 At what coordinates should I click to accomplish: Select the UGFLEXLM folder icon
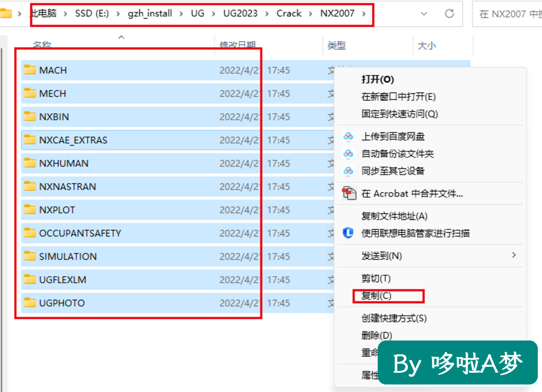30,279
